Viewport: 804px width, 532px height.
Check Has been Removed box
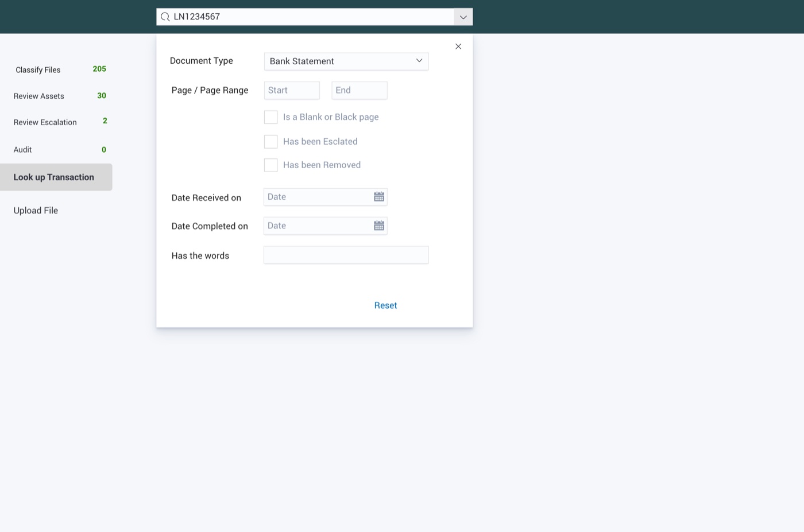pos(270,165)
